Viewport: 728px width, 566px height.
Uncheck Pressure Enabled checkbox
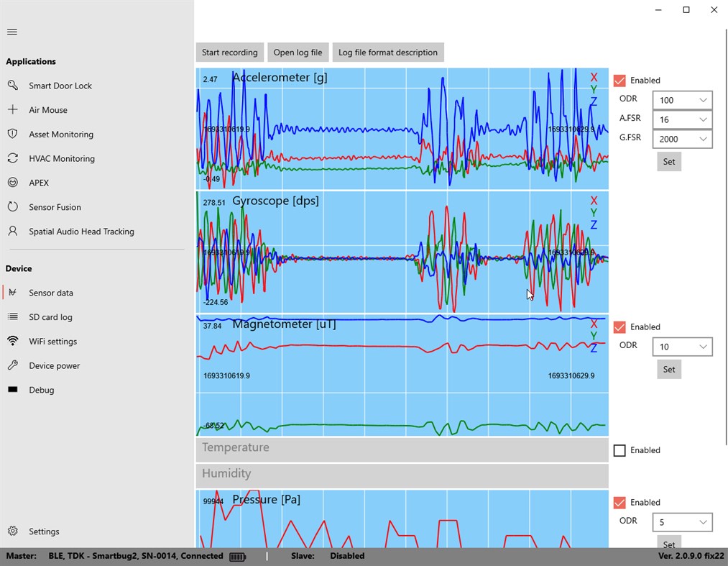(619, 502)
